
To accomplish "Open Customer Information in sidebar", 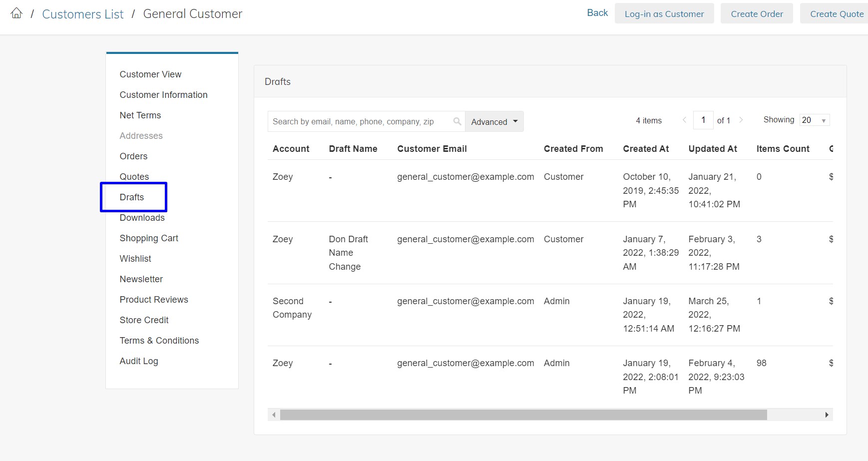I will coord(163,95).
